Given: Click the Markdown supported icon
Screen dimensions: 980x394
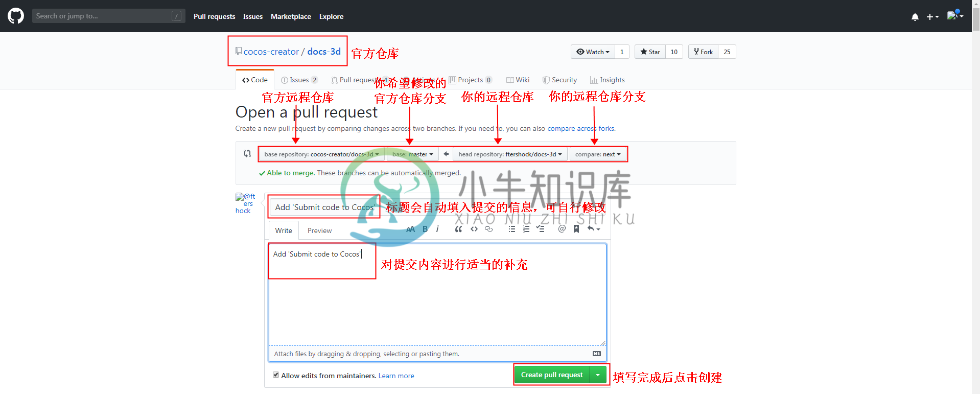Looking at the screenshot, I should click(x=596, y=354).
